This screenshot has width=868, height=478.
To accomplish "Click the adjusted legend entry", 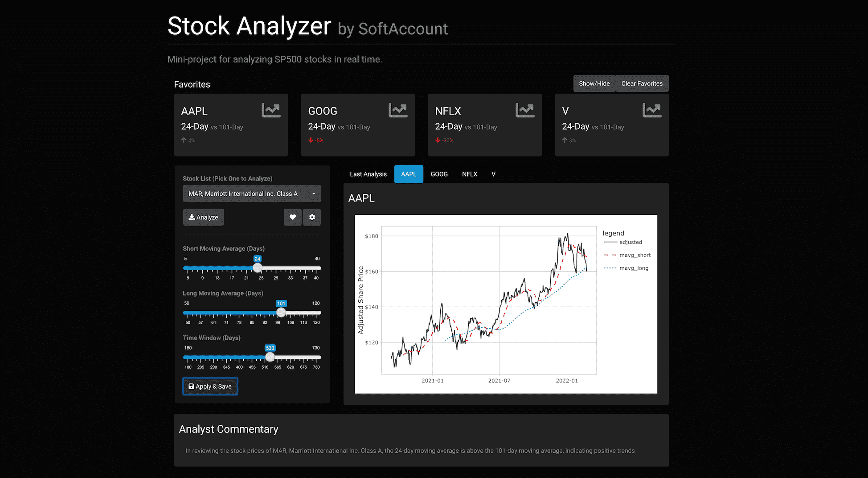I will pyautogui.click(x=623, y=242).
